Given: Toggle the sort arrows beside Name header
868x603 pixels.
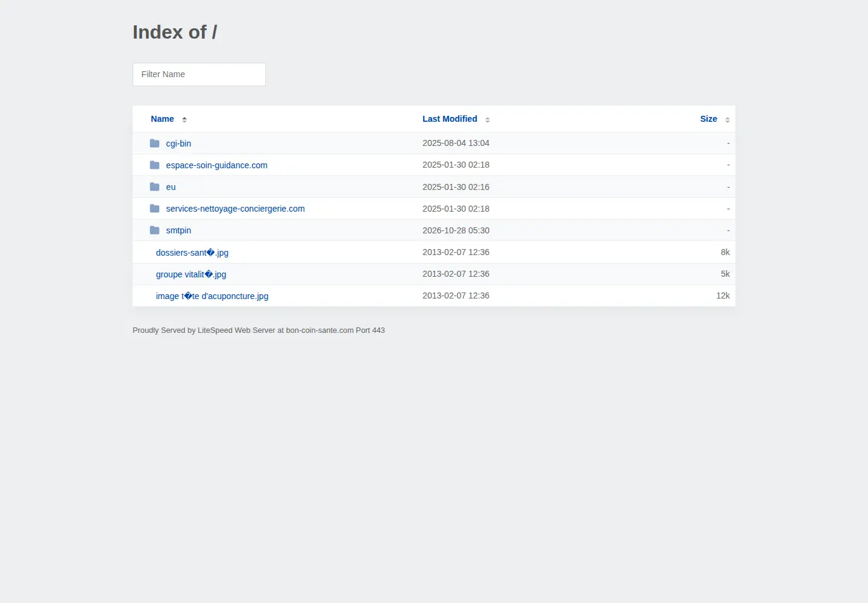Looking at the screenshot, I should (184, 119).
